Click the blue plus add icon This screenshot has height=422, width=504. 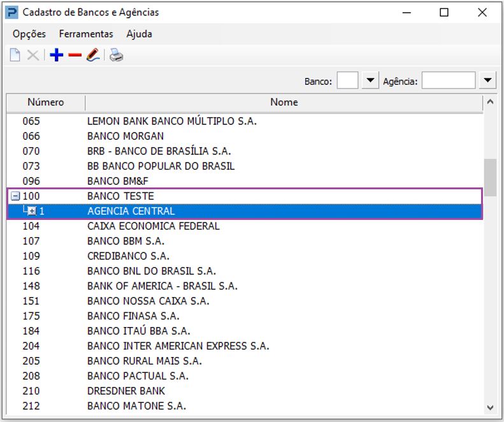pos(57,55)
